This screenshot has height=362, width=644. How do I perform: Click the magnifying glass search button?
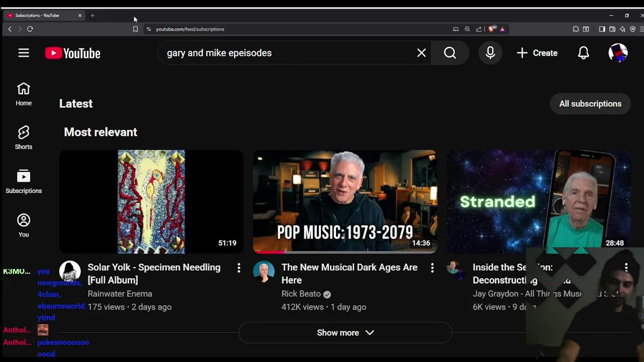coord(450,53)
